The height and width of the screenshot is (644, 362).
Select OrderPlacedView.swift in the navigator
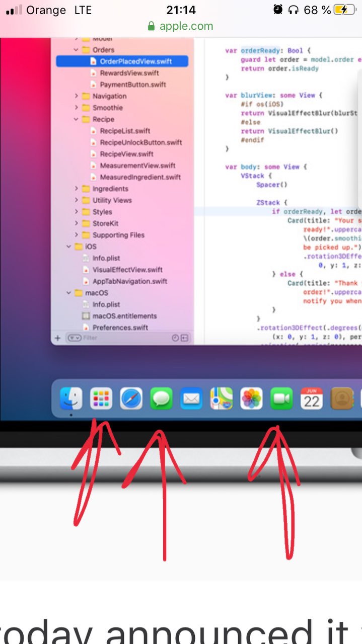pos(122,61)
